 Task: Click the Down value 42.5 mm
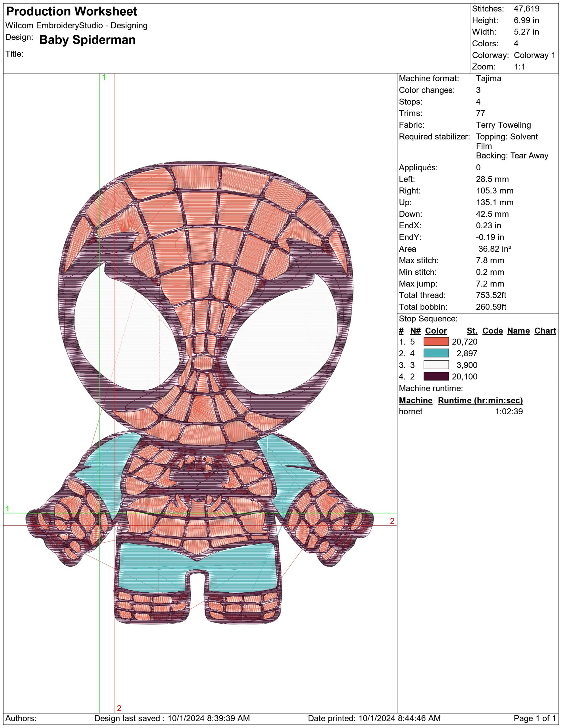pos(492,214)
